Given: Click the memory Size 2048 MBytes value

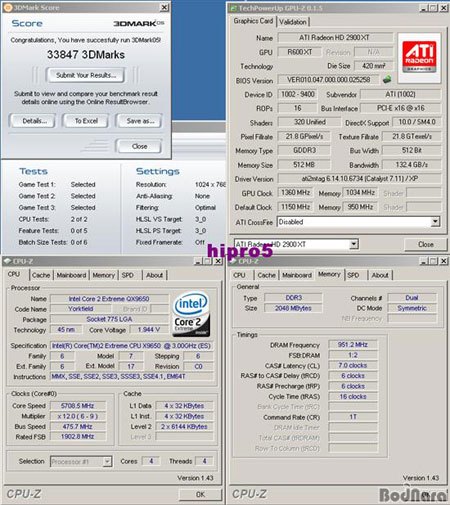Looking at the screenshot, I should (293, 308).
